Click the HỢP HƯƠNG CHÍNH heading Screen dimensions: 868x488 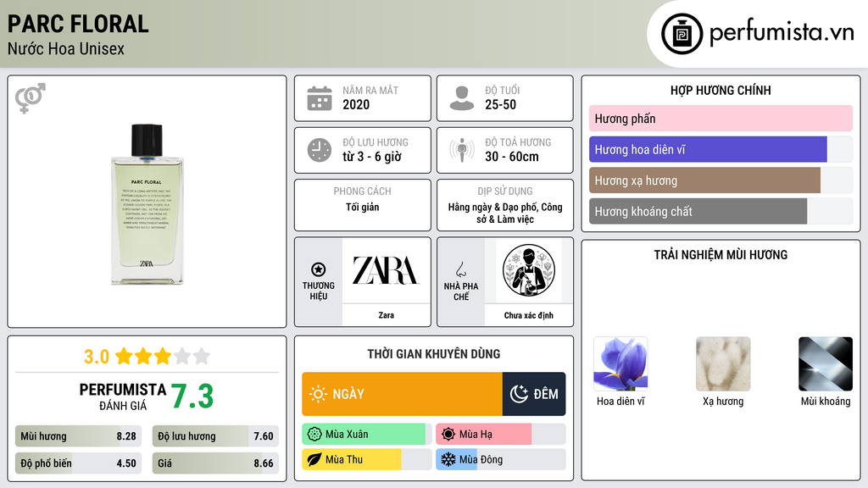click(721, 90)
